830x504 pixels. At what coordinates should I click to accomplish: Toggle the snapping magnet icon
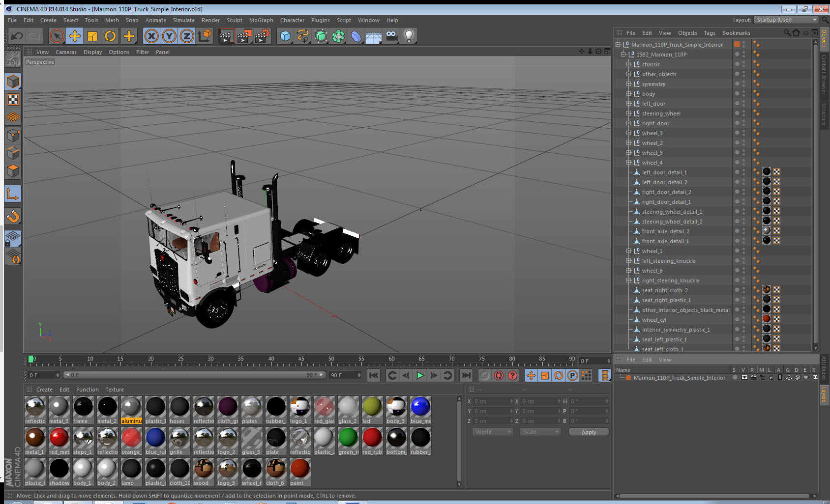click(13, 216)
